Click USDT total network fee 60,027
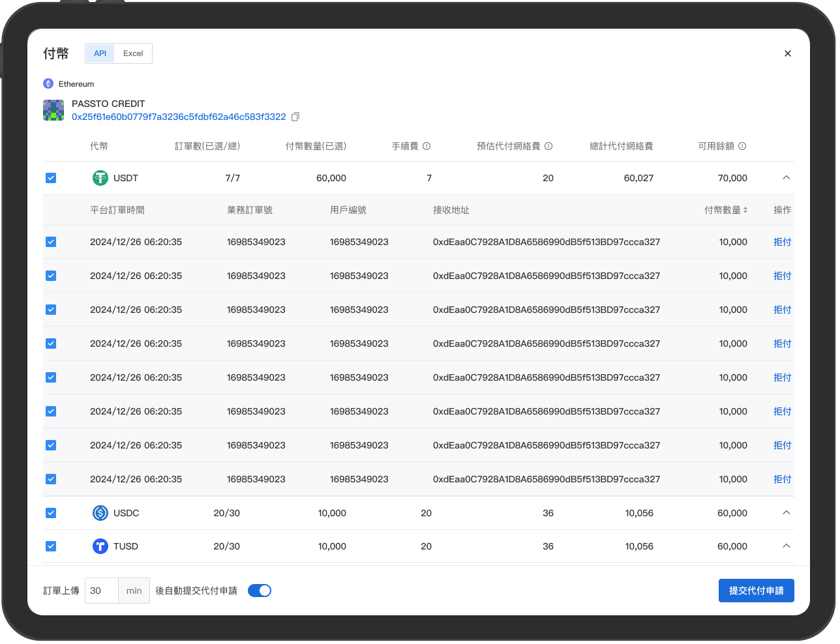This screenshot has height=644, width=840. [638, 178]
